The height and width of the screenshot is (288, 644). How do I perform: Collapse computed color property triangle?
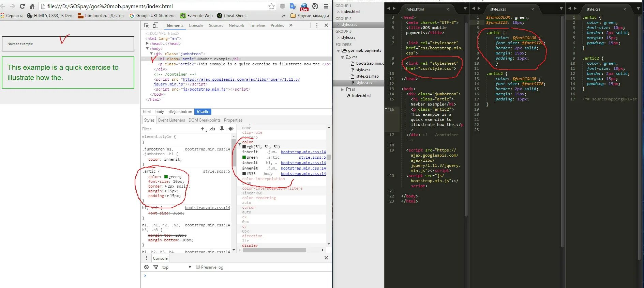click(240, 144)
